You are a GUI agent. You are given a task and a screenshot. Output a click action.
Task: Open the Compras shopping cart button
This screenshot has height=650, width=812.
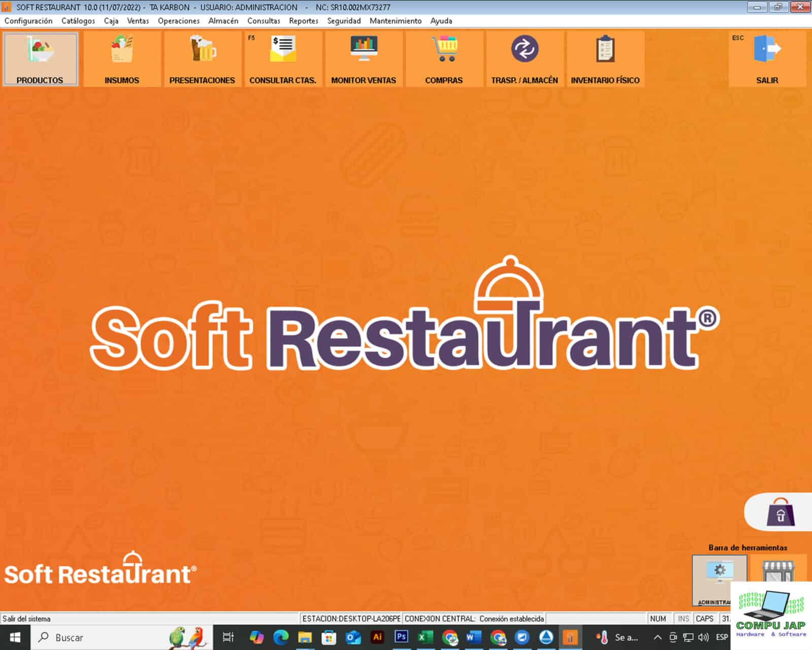(x=444, y=59)
